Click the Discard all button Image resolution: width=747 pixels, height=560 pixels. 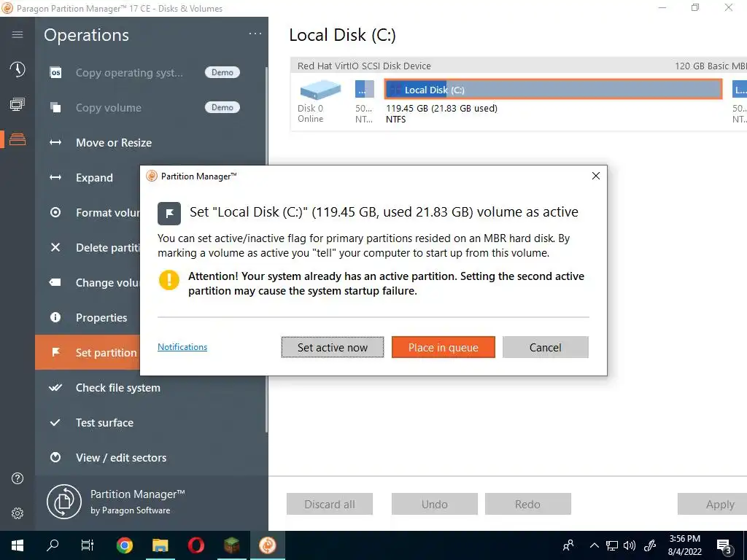click(x=330, y=504)
